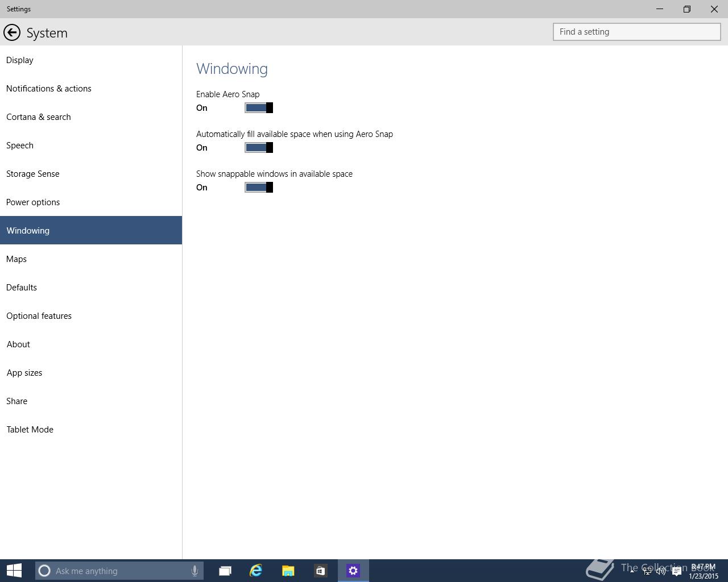Open Task View from the taskbar
728x582 pixels.
coord(225,571)
